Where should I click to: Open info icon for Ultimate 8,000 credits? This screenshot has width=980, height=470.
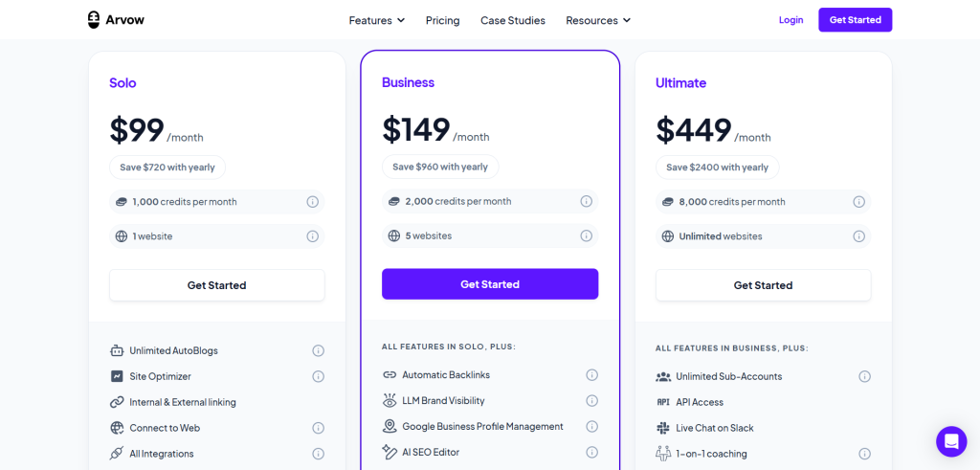(x=858, y=202)
